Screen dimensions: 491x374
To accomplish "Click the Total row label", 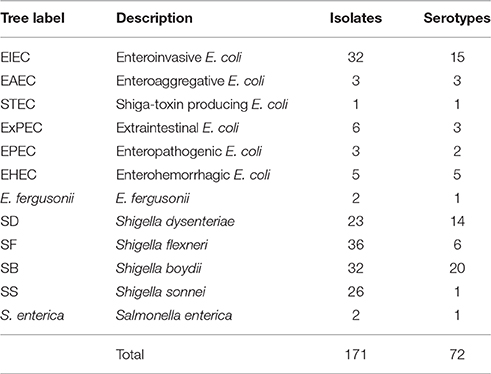I will coord(130,354).
